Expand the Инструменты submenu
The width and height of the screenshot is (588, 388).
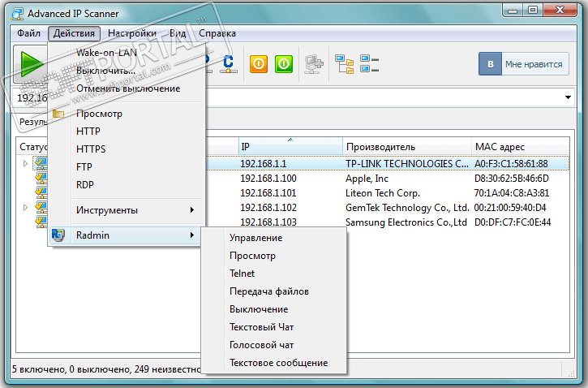[127, 209]
